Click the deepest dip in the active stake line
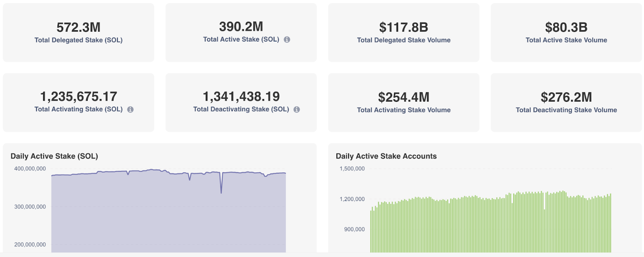This screenshot has width=644, height=257. [x=221, y=192]
